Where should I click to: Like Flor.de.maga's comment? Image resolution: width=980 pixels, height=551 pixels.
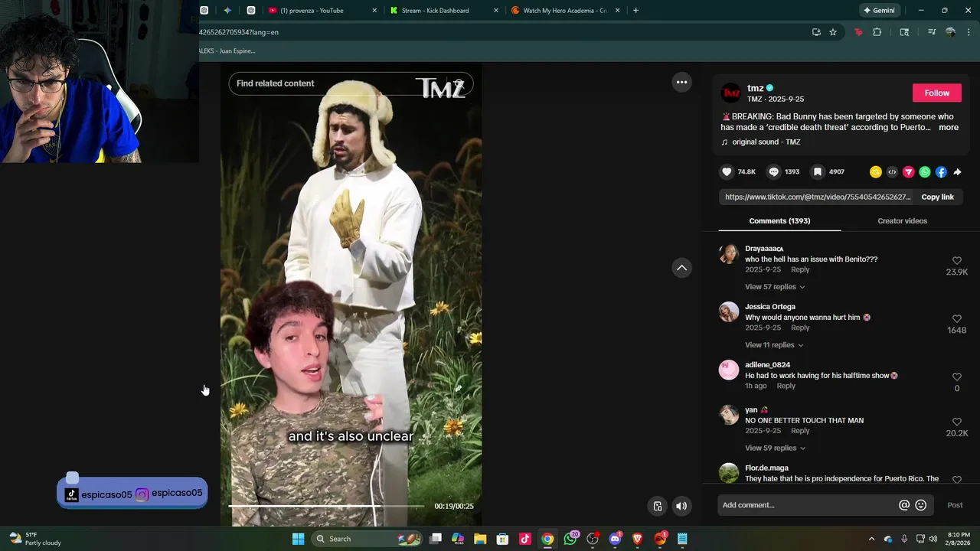[x=957, y=480]
